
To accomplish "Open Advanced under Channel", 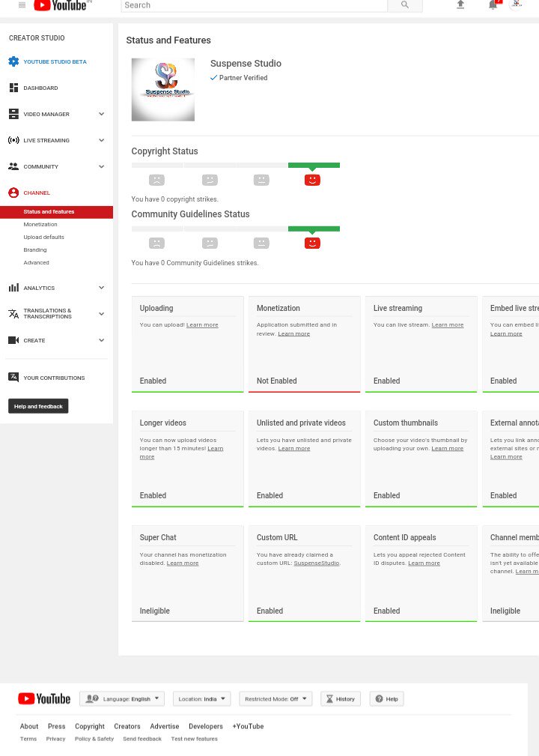I will (36, 263).
